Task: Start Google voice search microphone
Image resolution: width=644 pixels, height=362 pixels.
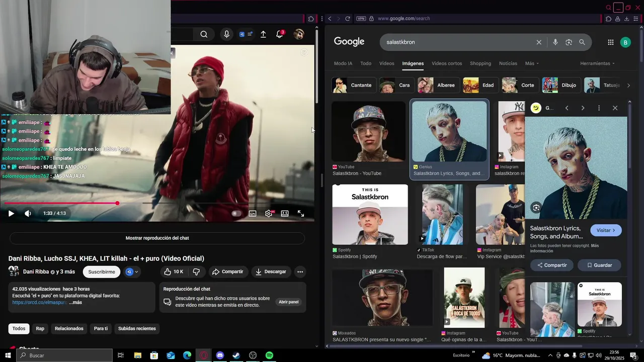Action: click(x=555, y=42)
